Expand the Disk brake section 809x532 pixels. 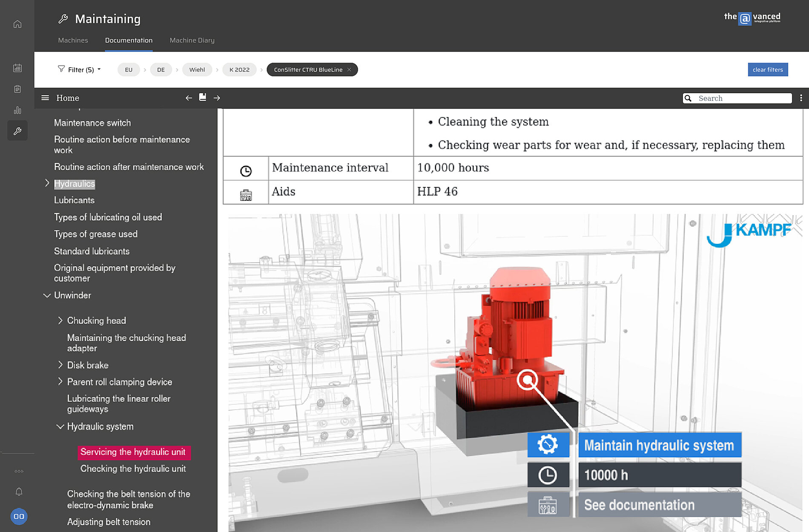pyautogui.click(x=60, y=365)
